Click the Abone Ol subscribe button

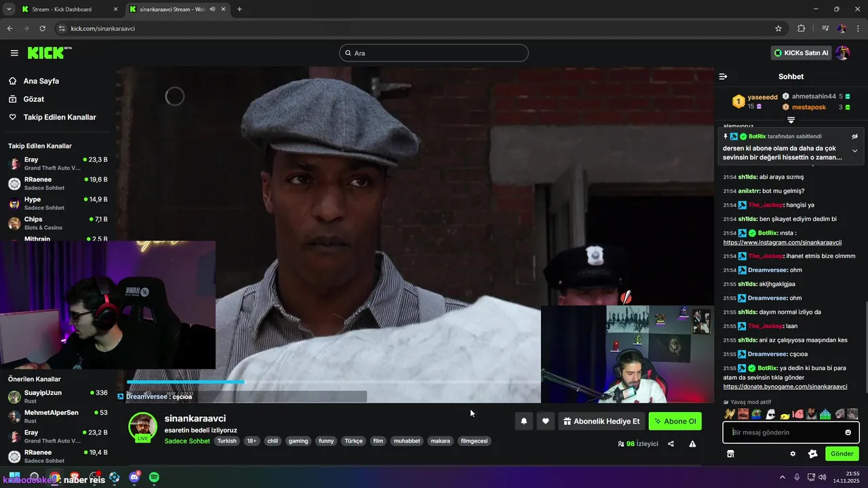(675, 421)
